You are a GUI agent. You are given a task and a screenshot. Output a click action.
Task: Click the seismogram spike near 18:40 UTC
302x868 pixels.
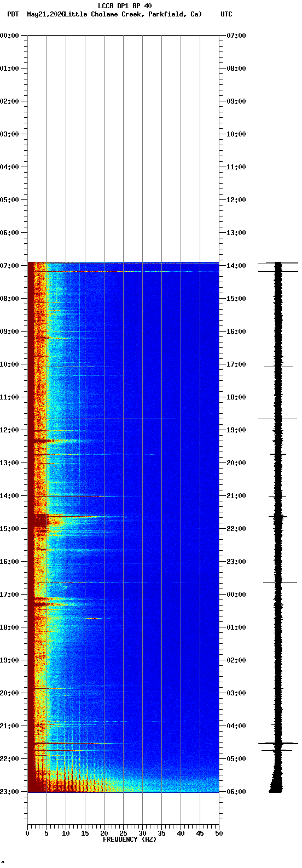point(278,419)
